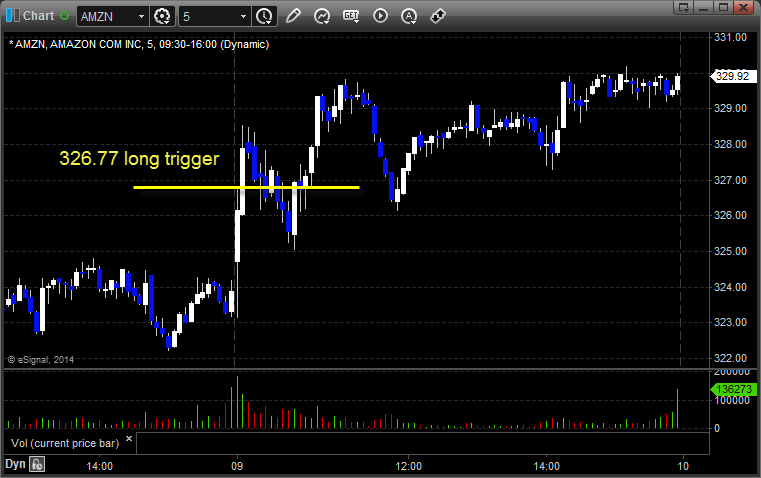Click the 136273 volume value marker
This screenshot has width=761, height=478.
point(733,389)
